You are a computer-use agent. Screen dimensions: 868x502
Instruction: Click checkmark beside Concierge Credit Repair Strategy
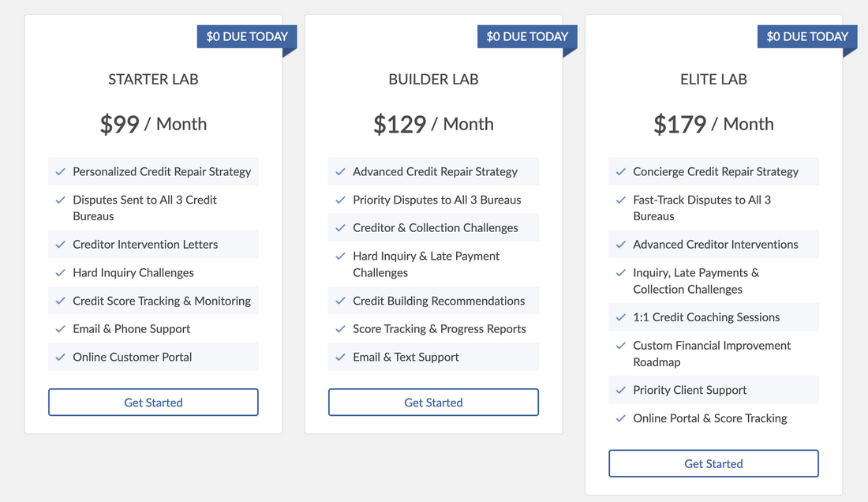620,171
